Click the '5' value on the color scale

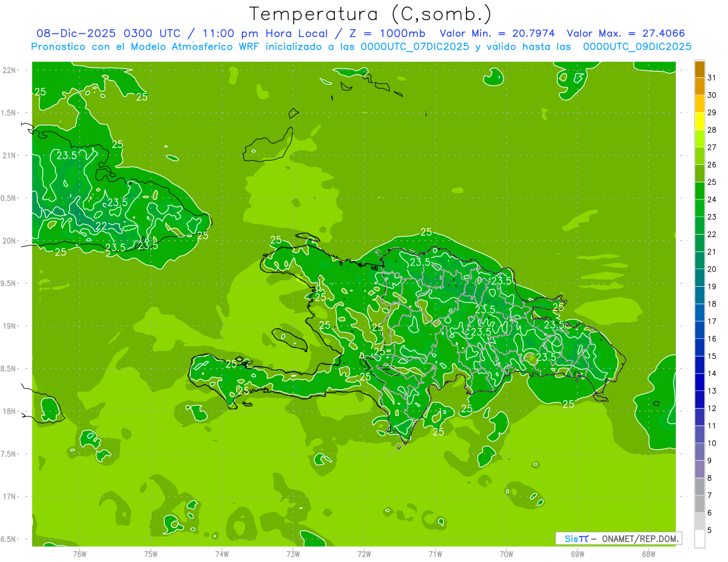[x=710, y=530]
